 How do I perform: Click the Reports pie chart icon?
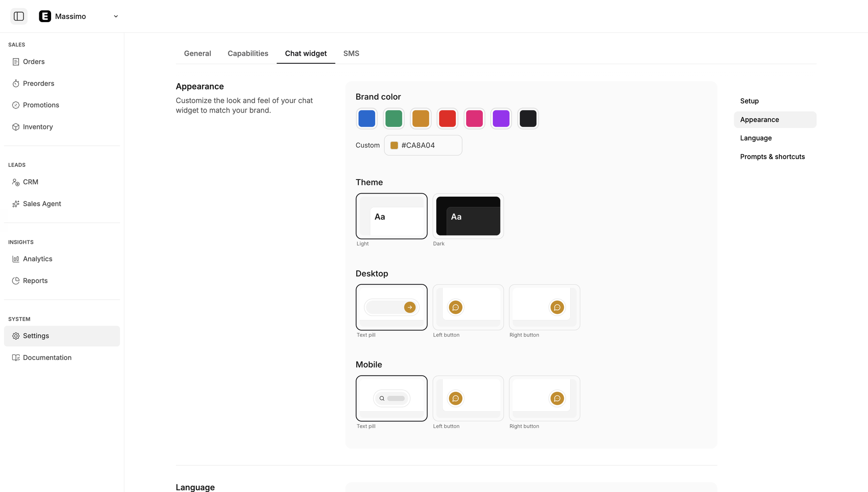[x=16, y=281]
